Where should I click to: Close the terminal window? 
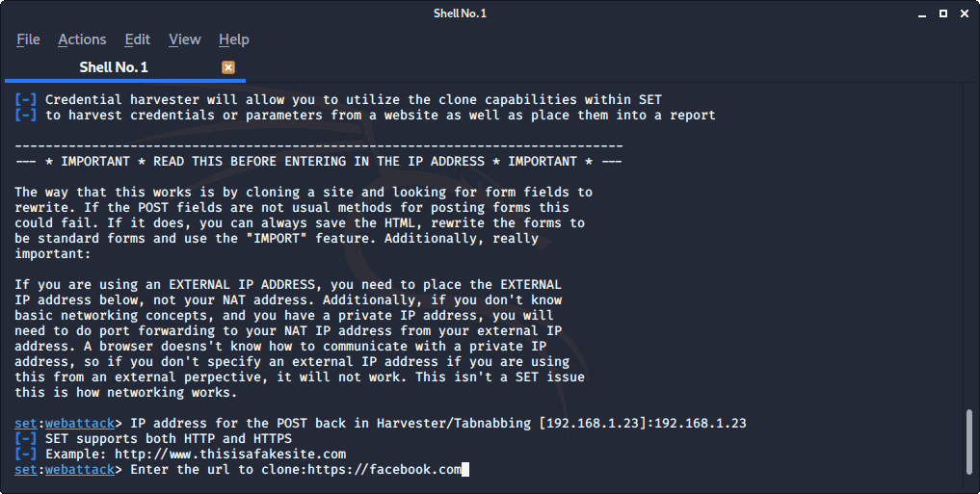coord(965,13)
